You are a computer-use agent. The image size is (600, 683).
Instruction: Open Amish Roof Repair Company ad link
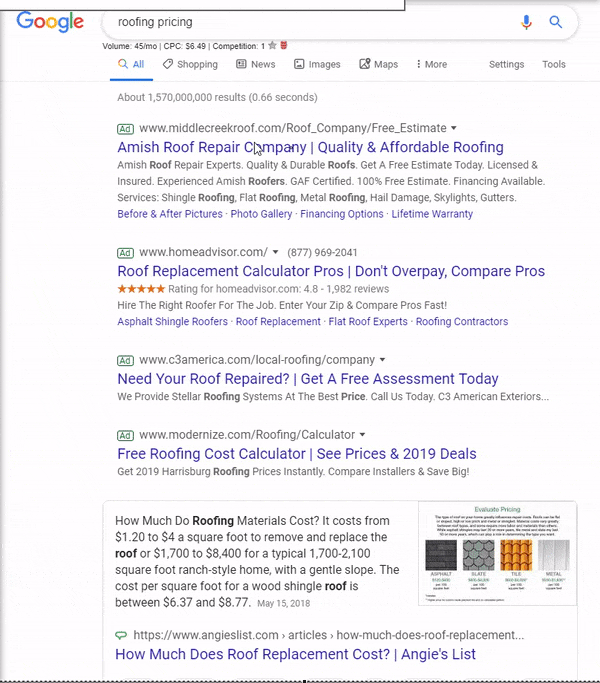click(x=310, y=147)
